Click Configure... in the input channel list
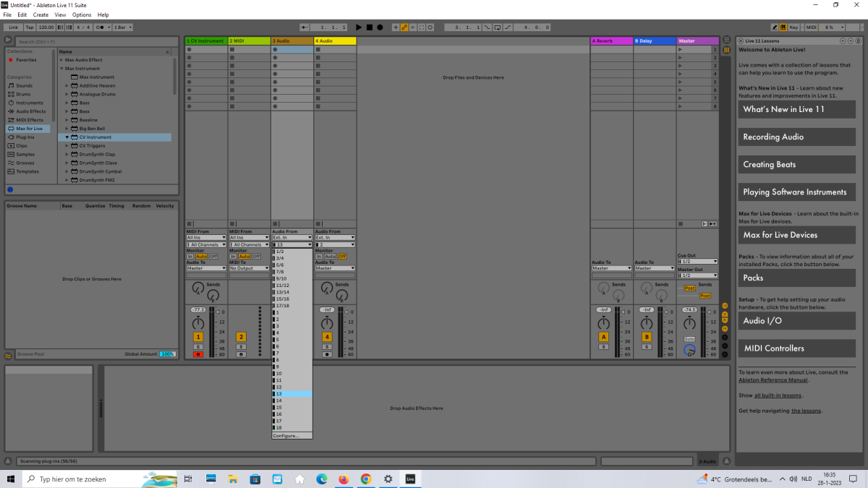Screen dimensions: 868x488 point(292,435)
